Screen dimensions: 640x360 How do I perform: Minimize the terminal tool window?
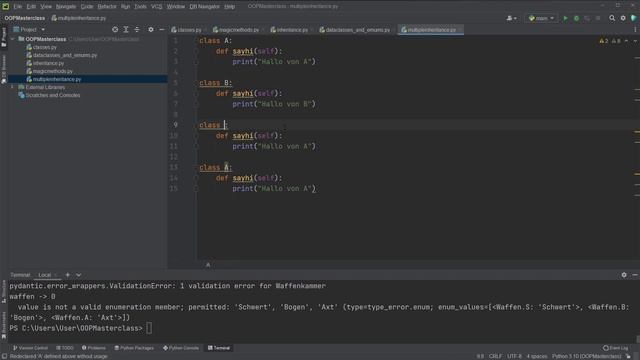635,275
